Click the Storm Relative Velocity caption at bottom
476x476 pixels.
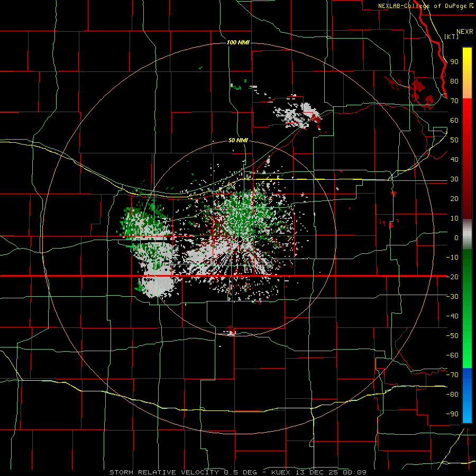click(237, 472)
